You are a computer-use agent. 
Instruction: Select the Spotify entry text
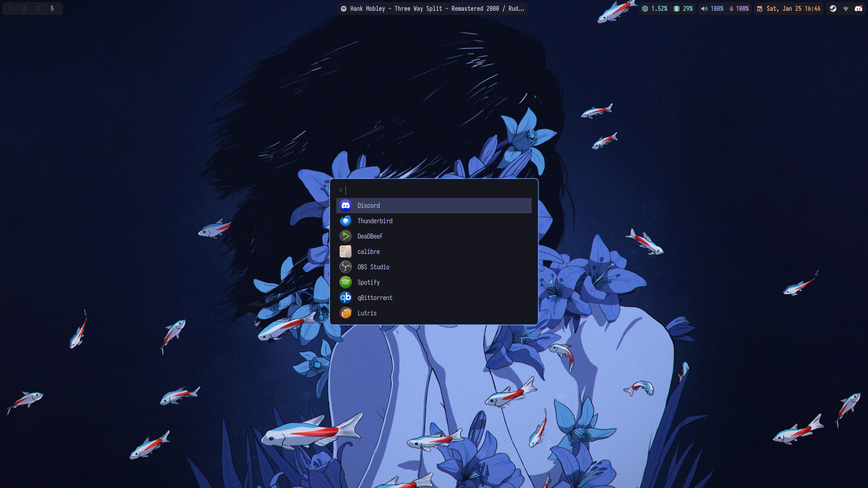coord(368,282)
